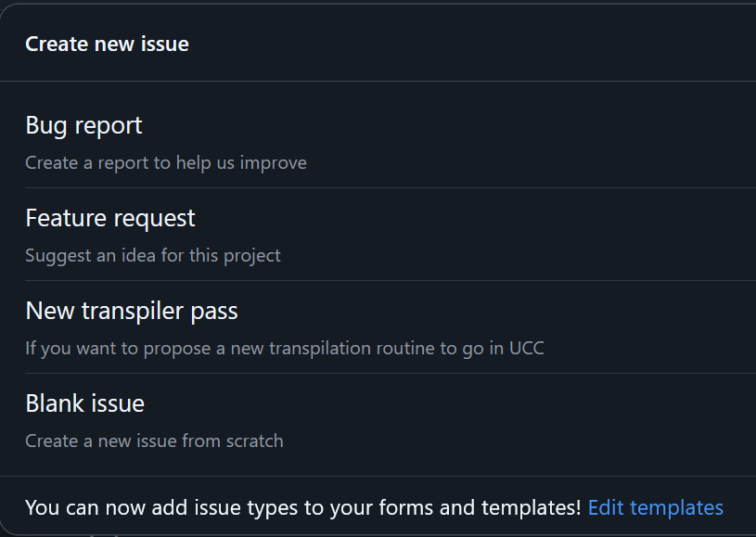
Task: Click the Edit templates link
Action: (655, 507)
